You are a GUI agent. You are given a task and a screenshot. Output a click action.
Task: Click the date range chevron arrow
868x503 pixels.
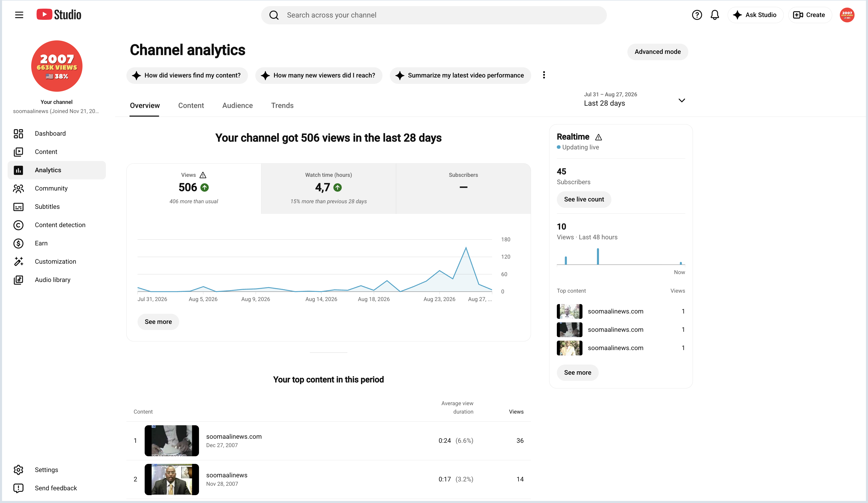click(681, 100)
